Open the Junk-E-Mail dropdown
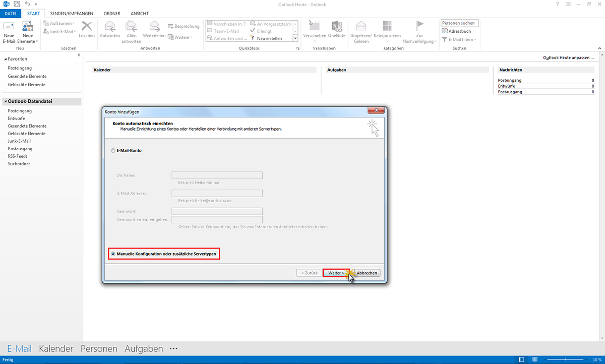Viewport: 605px width, 364px height. [x=59, y=31]
